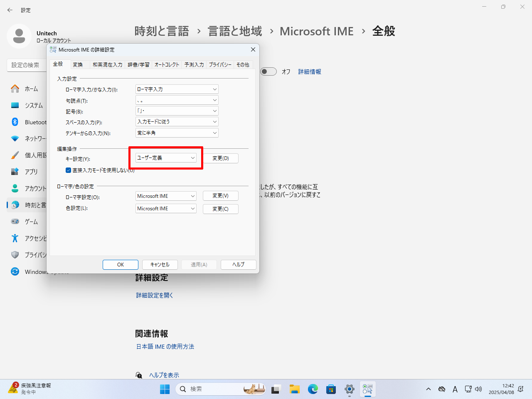Open the clock and date in taskbar
Screen dimensions: 532x399
[501, 389]
